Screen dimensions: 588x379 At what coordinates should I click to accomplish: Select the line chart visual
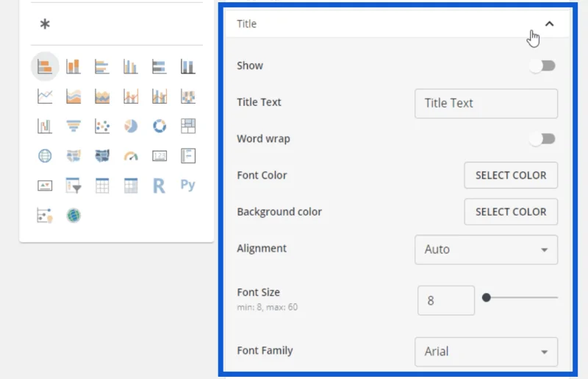[x=45, y=96]
